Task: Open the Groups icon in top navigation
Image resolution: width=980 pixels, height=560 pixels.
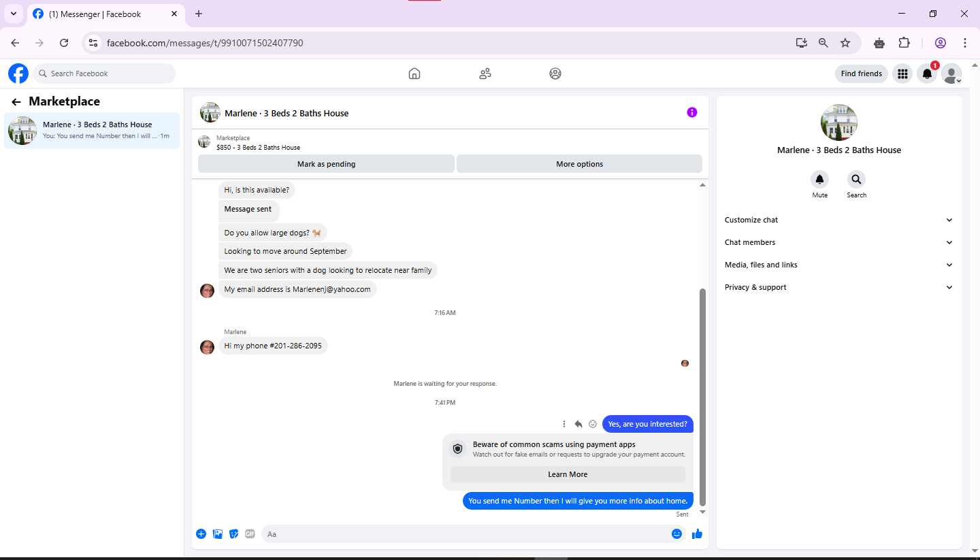Action: (555, 73)
